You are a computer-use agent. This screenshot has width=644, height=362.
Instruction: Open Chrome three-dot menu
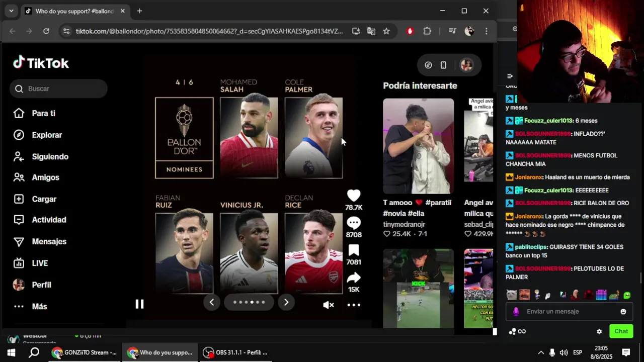click(x=486, y=31)
